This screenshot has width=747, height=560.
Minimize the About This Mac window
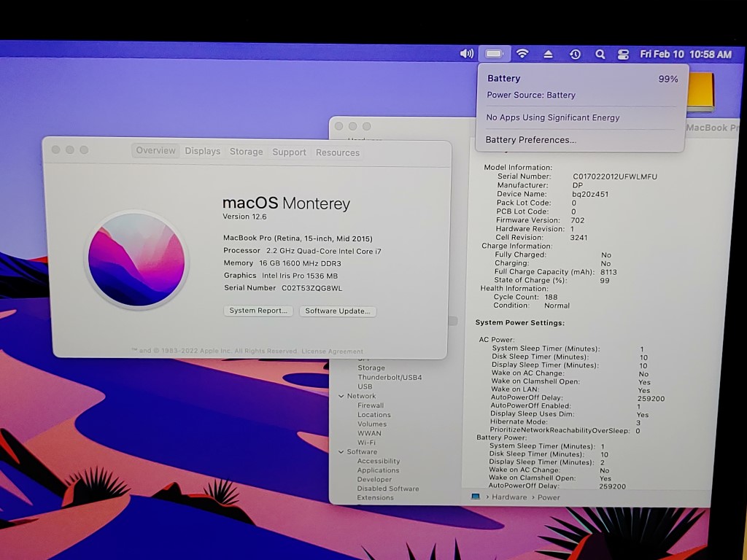70,149
